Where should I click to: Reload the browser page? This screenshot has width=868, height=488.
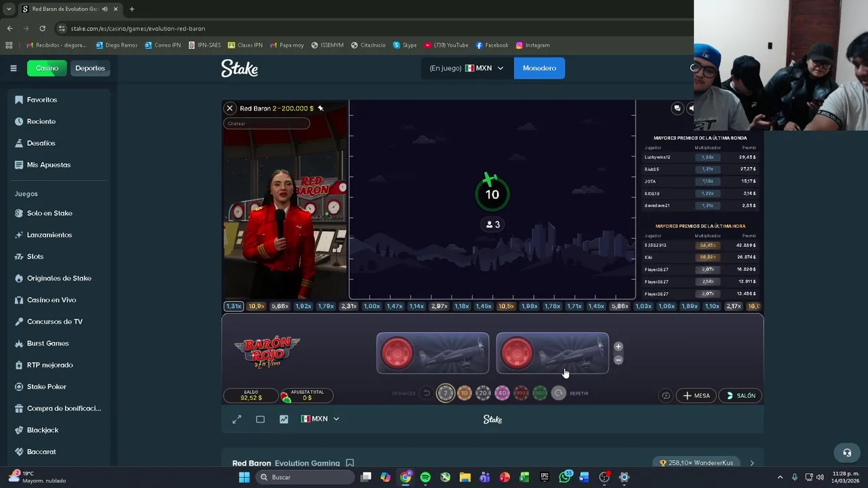point(42,28)
